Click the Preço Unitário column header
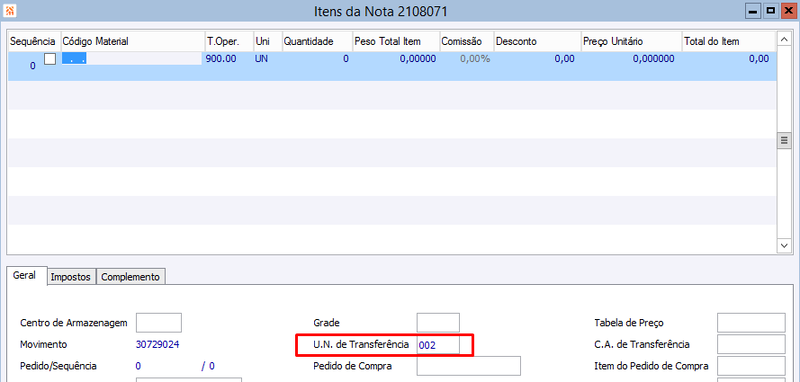Screen dimensions: 800x382 [632, 41]
